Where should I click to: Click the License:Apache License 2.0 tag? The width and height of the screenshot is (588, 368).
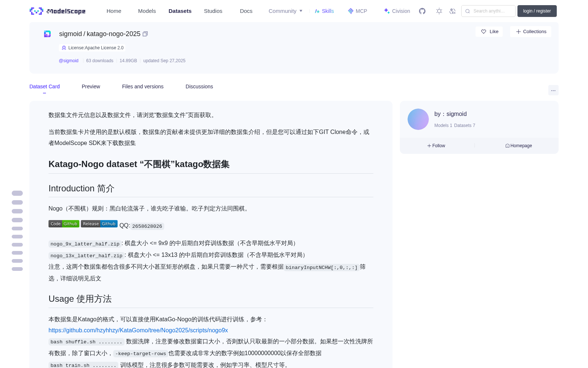pyautogui.click(x=92, y=48)
